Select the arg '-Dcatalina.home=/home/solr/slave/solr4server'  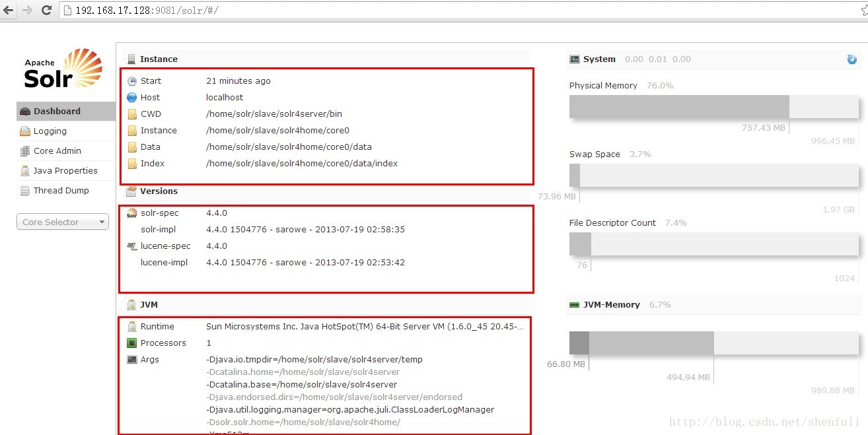pos(303,372)
